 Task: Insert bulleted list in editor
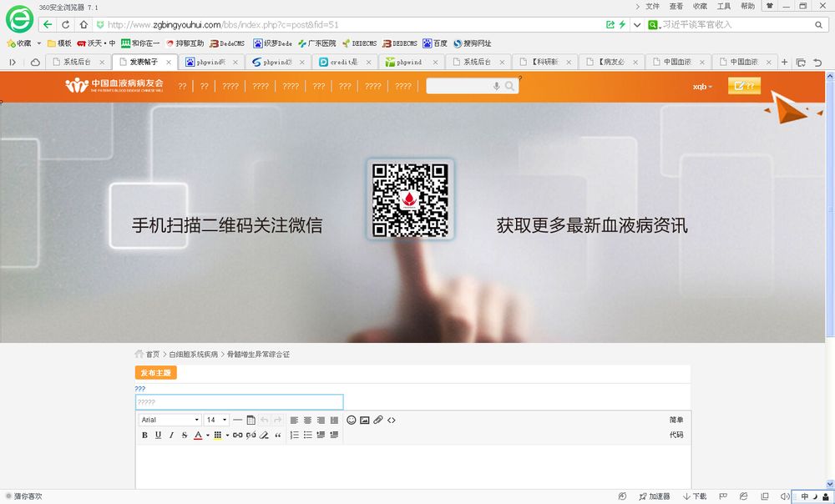tap(308, 435)
